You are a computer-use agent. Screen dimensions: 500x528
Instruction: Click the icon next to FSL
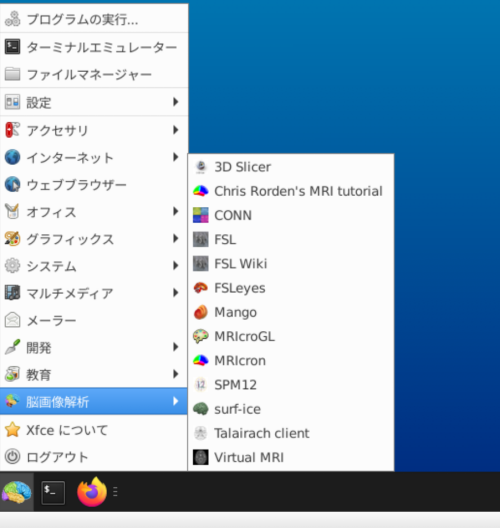[201, 239]
